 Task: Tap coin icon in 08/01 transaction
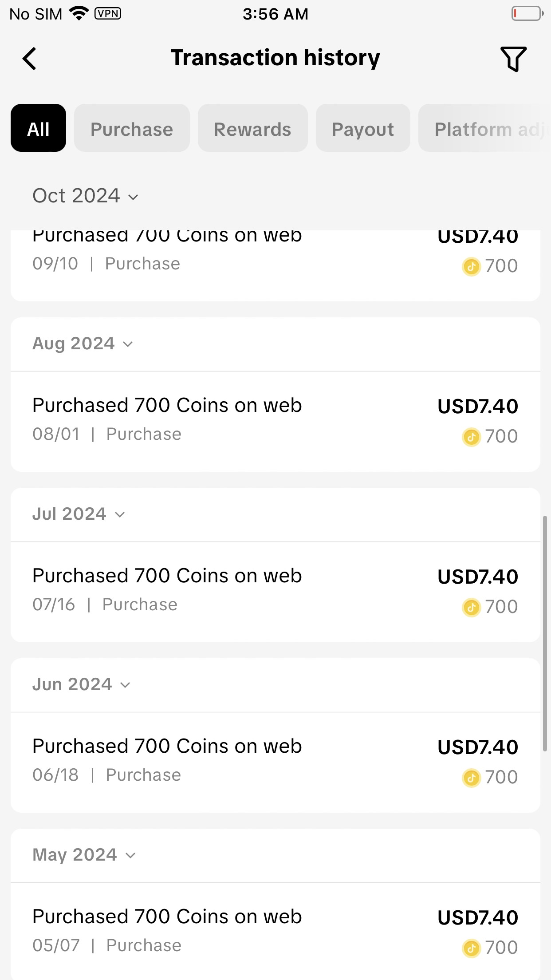(x=471, y=437)
